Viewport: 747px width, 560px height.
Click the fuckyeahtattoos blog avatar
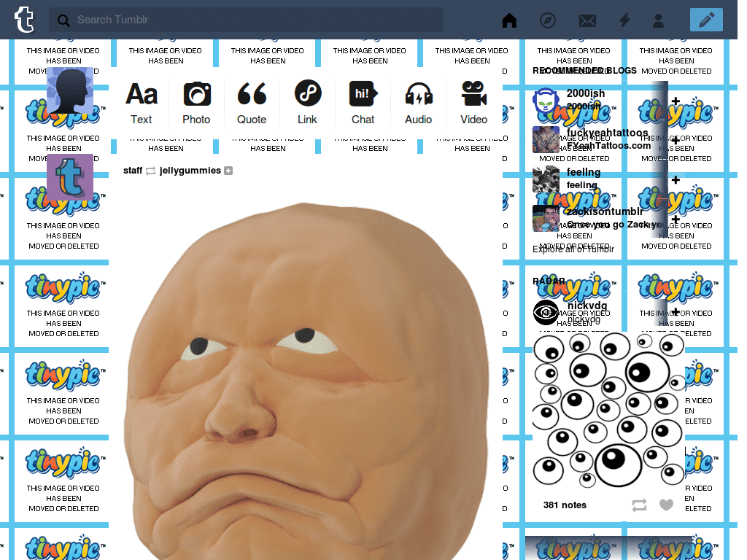(x=546, y=139)
